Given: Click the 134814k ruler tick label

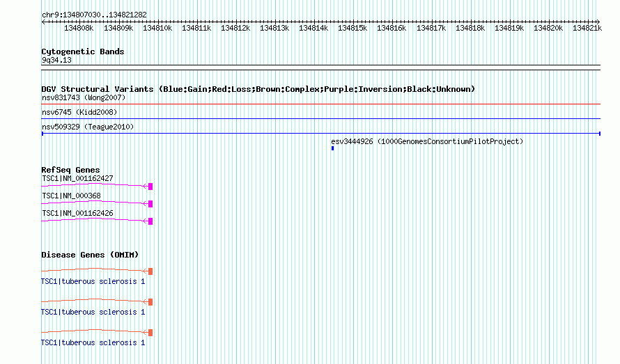Looking at the screenshot, I should pos(313,28).
